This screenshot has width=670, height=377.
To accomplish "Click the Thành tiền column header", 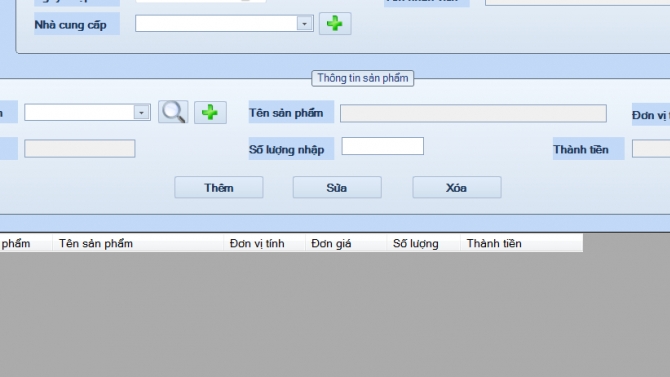I will click(x=521, y=243).
